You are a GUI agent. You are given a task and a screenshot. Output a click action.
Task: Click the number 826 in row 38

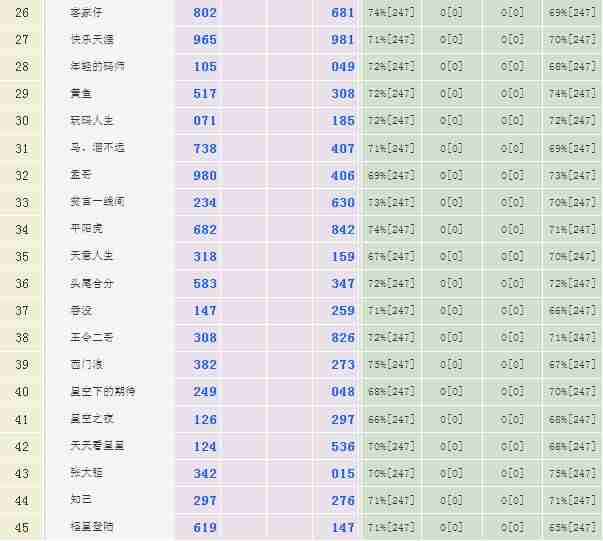343,338
